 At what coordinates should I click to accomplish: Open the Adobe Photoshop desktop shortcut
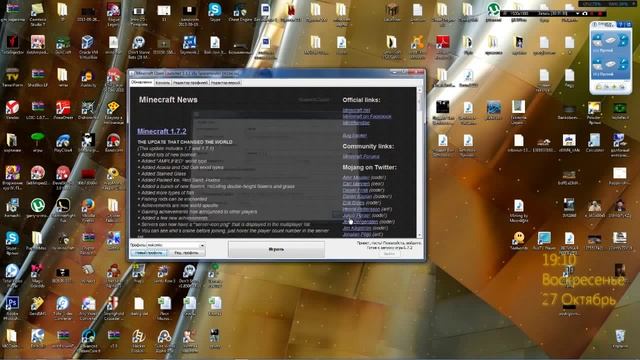coord(12,307)
